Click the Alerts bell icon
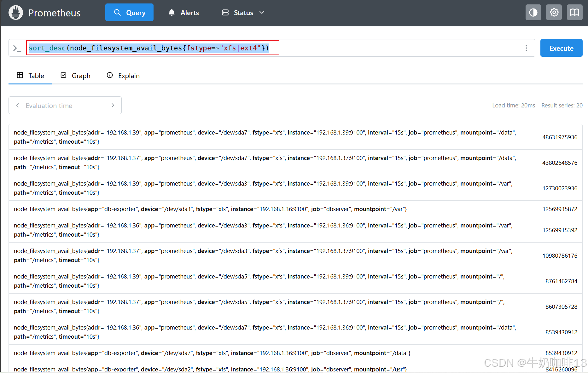Image resolution: width=588 pixels, height=373 pixels. click(172, 13)
